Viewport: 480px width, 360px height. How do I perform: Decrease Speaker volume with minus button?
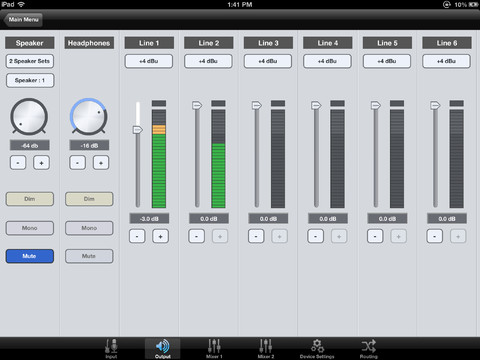coord(18,163)
